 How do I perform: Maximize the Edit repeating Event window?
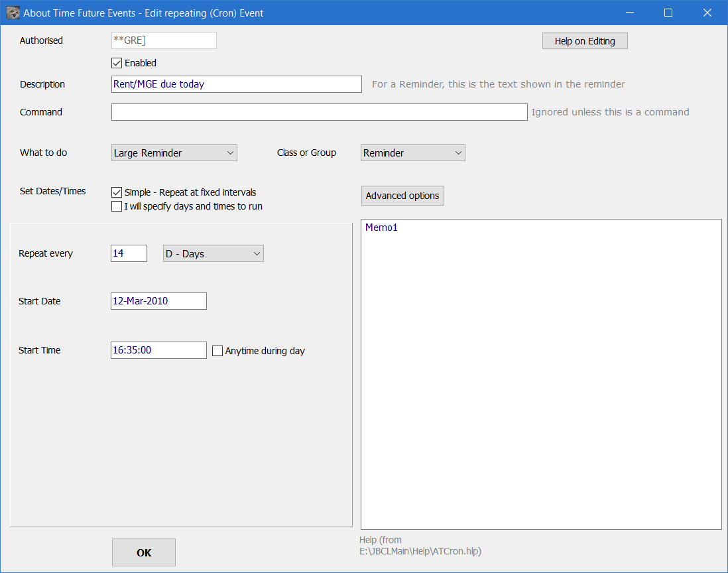pyautogui.click(x=668, y=13)
